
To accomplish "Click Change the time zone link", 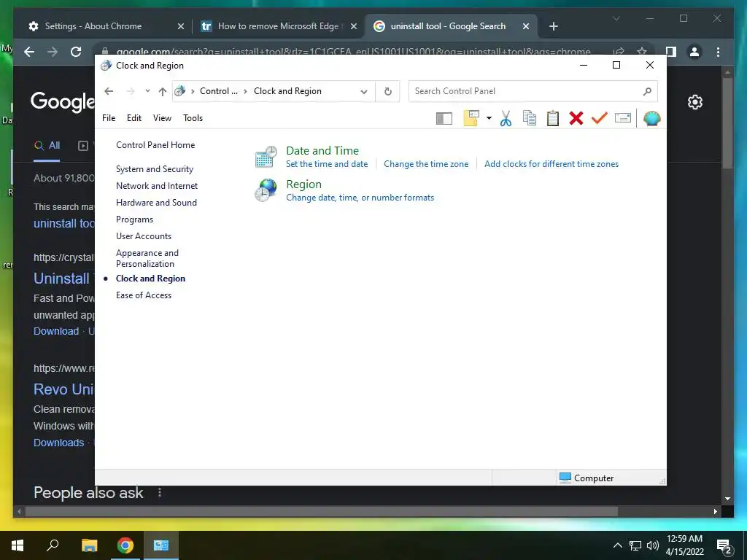I will coord(426,164).
